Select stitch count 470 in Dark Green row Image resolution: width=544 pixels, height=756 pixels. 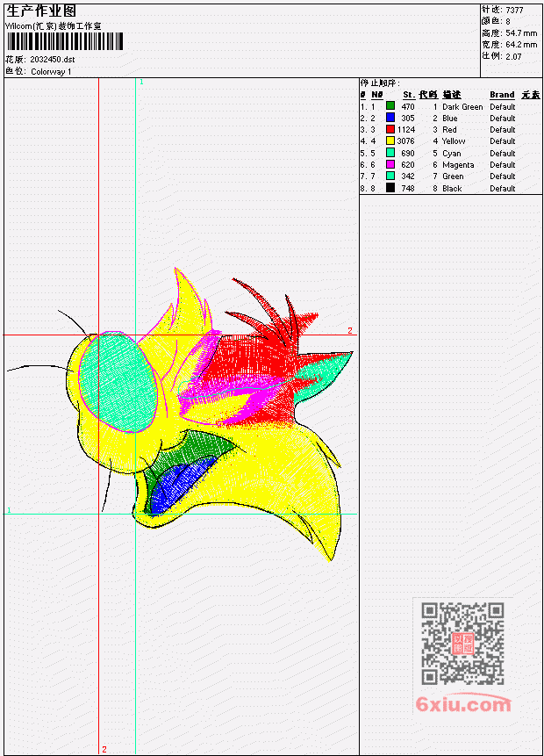pyautogui.click(x=408, y=106)
